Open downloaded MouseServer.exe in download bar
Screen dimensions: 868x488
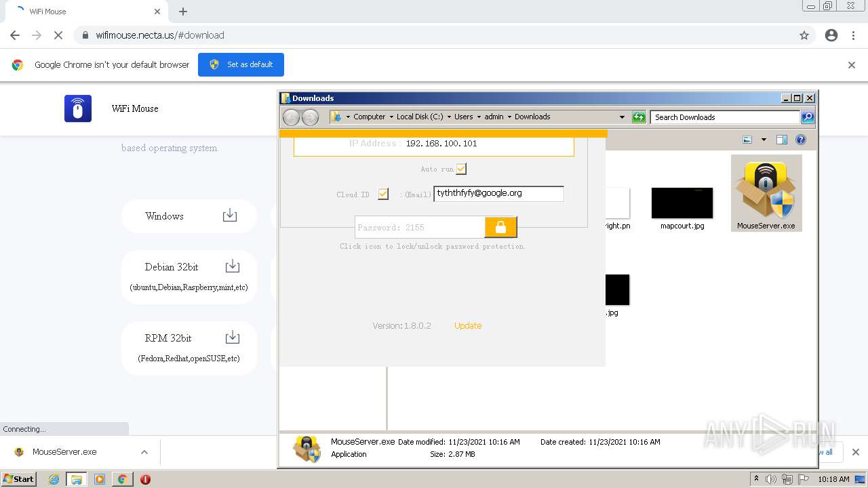coord(64,452)
